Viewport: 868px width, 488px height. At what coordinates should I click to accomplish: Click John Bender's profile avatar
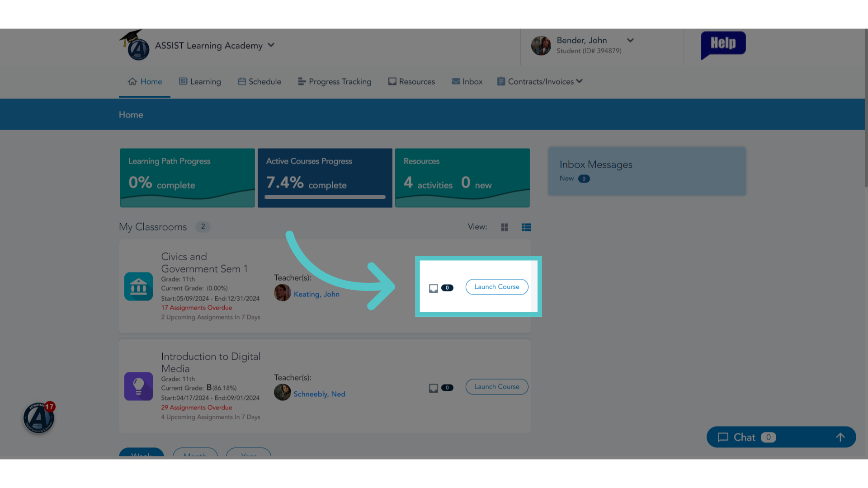click(541, 46)
